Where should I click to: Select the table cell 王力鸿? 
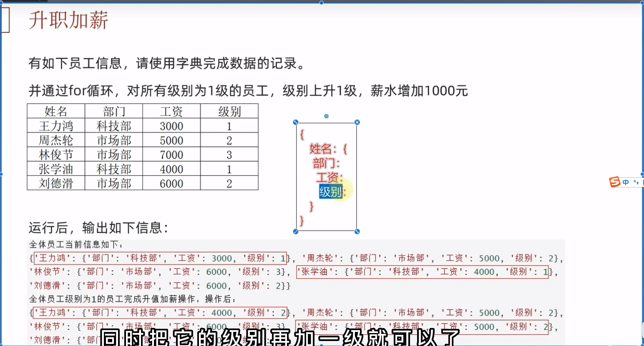56,126
